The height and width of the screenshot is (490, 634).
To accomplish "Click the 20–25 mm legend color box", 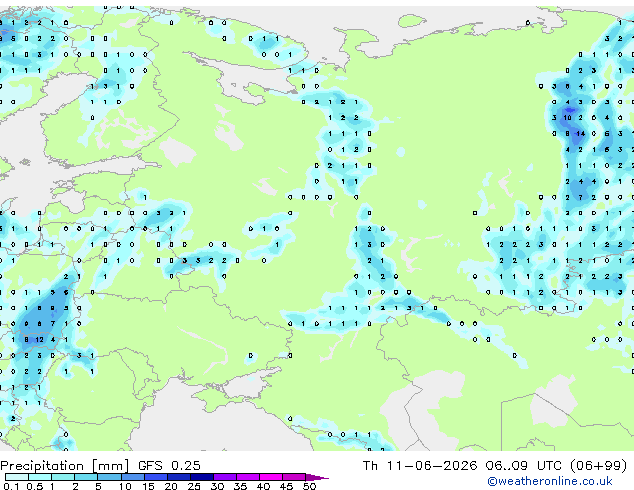I will pyautogui.click(x=179, y=477).
